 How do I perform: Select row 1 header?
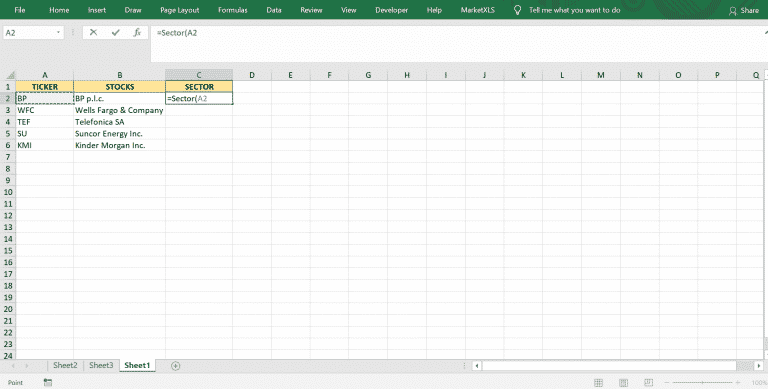tap(8, 87)
